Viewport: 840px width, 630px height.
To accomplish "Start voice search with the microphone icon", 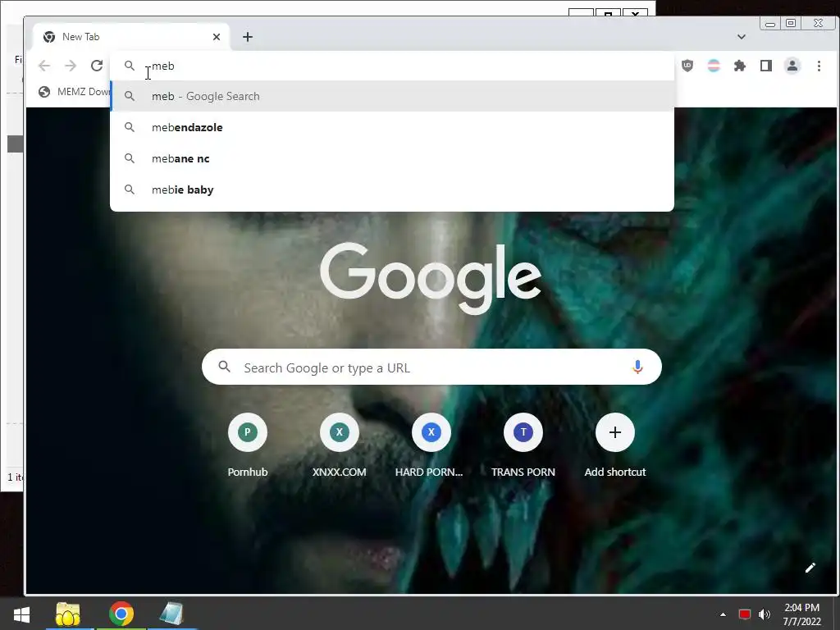I will pyautogui.click(x=637, y=367).
